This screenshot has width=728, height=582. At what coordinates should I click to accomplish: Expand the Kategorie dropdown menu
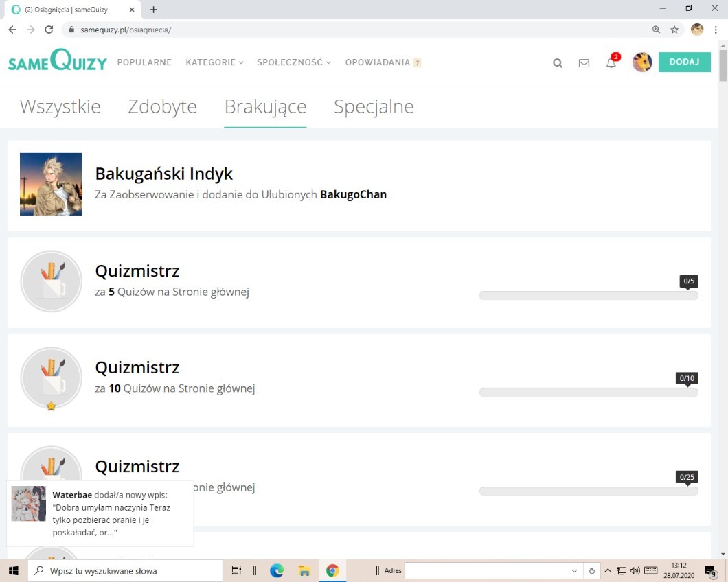pos(214,62)
